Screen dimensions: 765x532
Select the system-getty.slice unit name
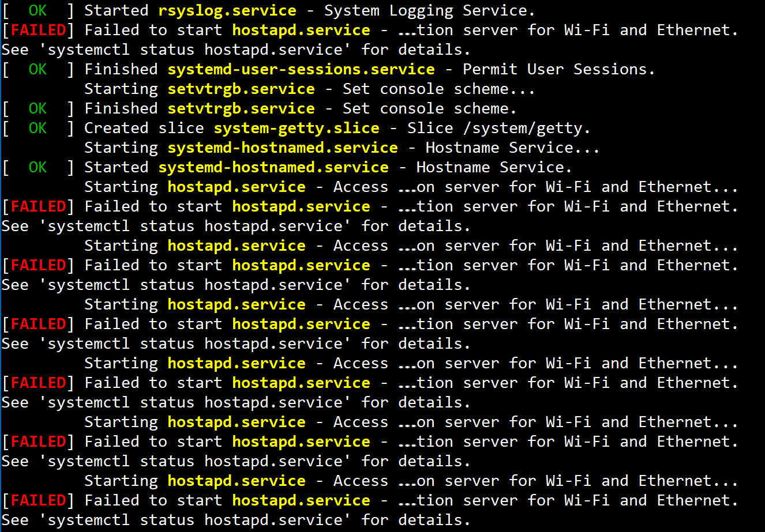coord(297,128)
